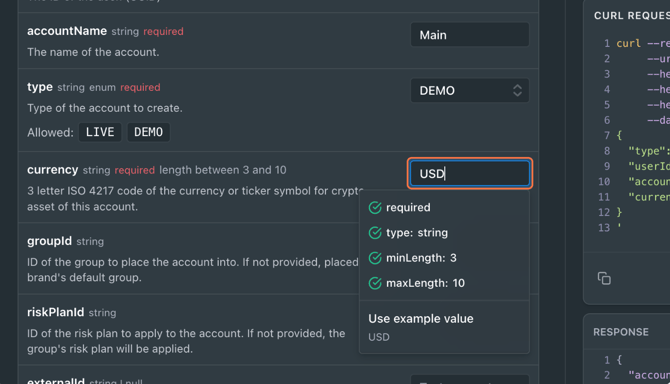Screen dimensions: 670x384
Task: Click the riskPlanId parameter name
Action: click(56, 312)
